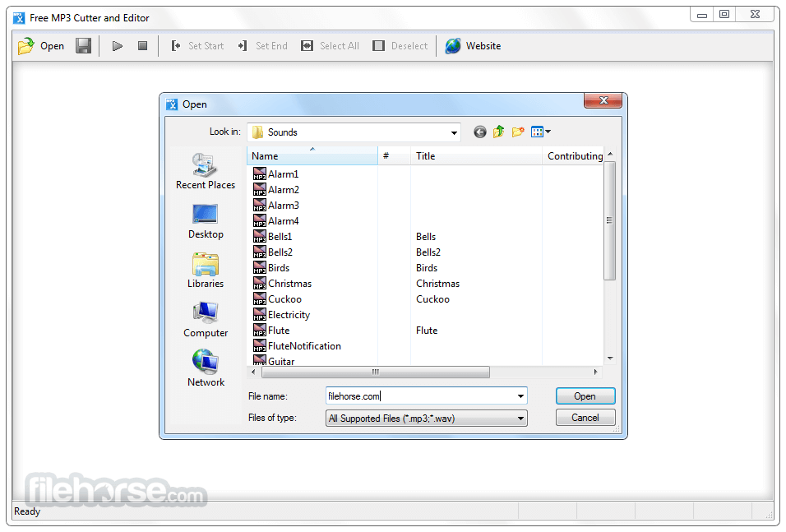Open Recent Places in sidebar

click(206, 172)
